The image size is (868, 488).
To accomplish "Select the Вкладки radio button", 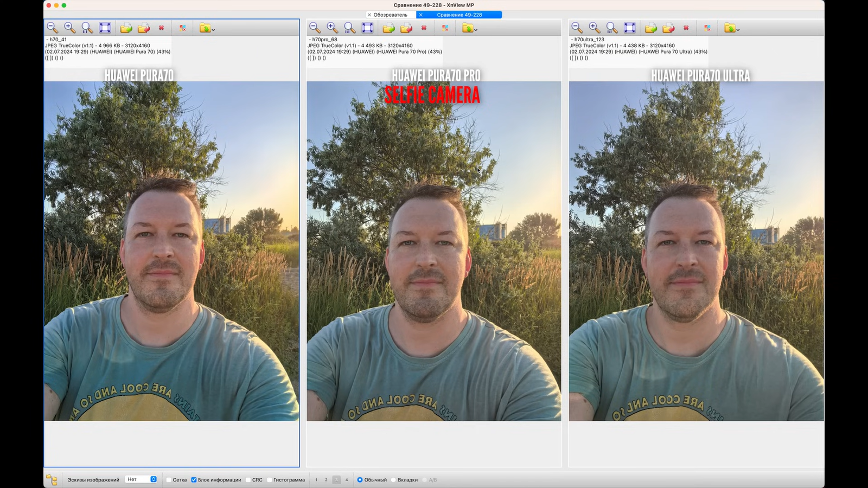I will (x=394, y=480).
